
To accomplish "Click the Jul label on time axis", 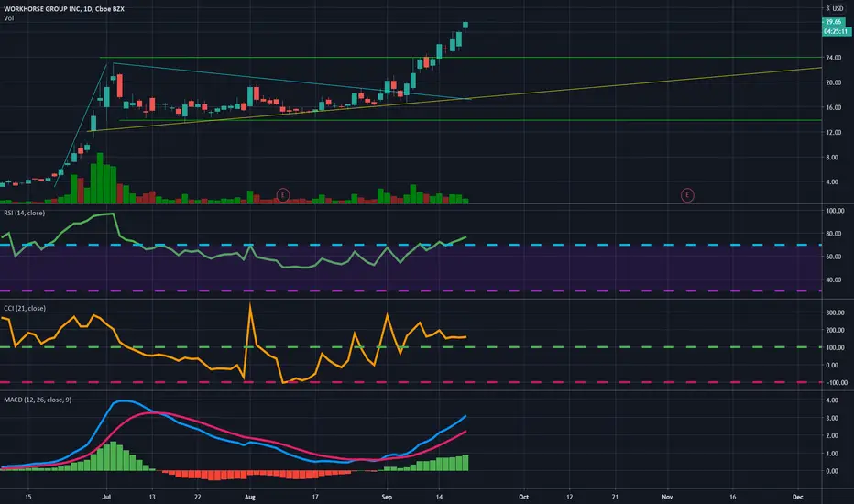I will pos(106,497).
